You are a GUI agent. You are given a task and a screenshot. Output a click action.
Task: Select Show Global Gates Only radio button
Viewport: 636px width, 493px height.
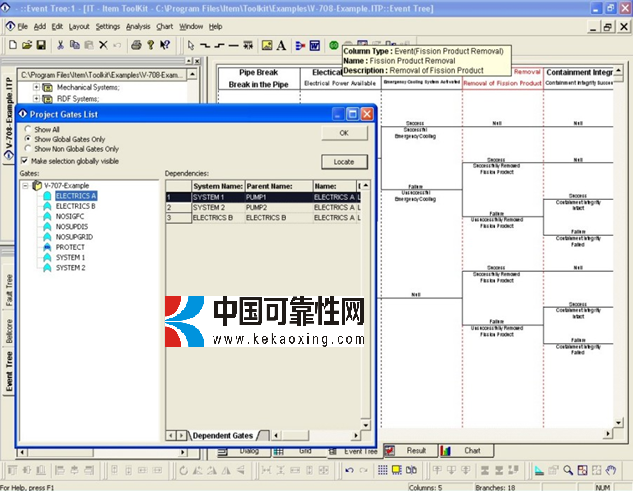[x=28, y=139]
